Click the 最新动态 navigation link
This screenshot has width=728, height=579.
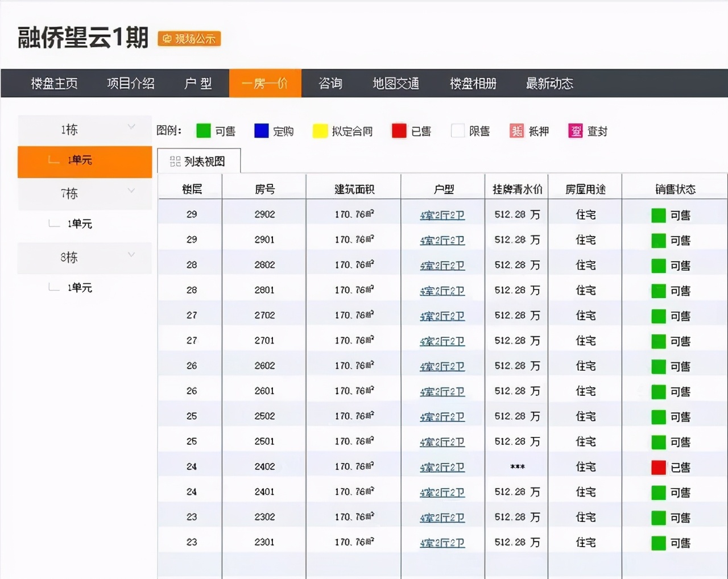549,83
